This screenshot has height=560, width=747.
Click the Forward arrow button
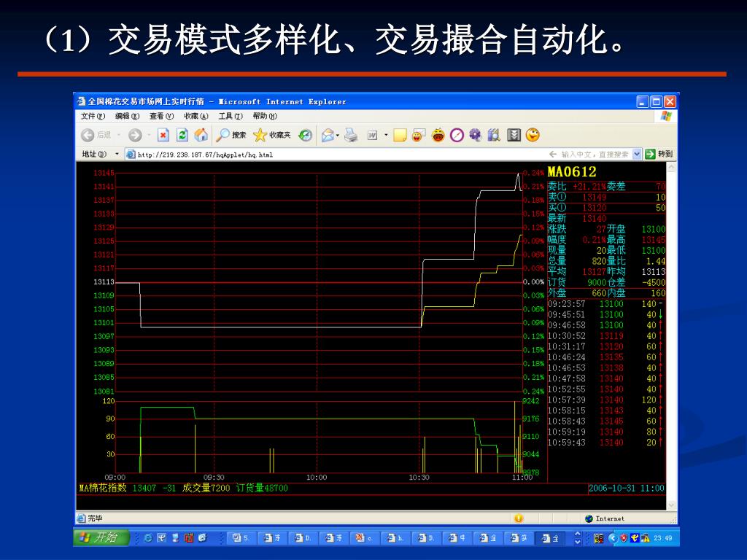[x=135, y=135]
